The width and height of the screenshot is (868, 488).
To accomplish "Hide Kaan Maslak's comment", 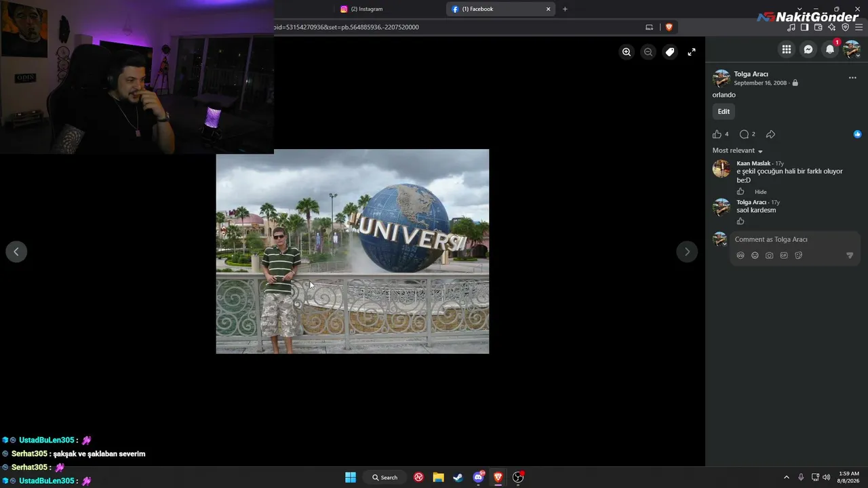I will click(761, 192).
